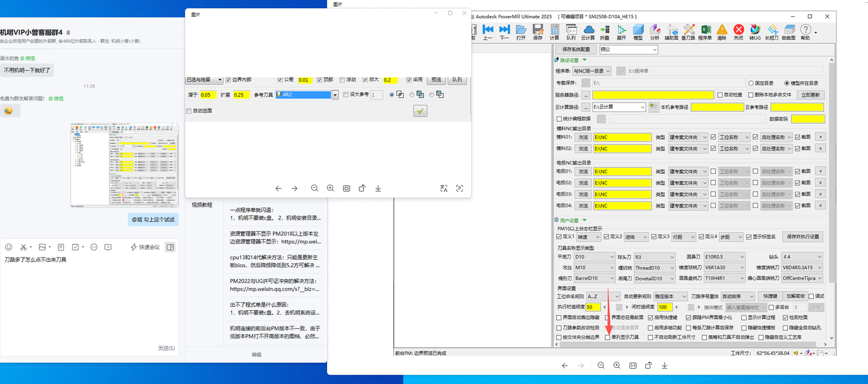
Task: Click 浏览 button for 模料01 row
Action: click(x=583, y=137)
